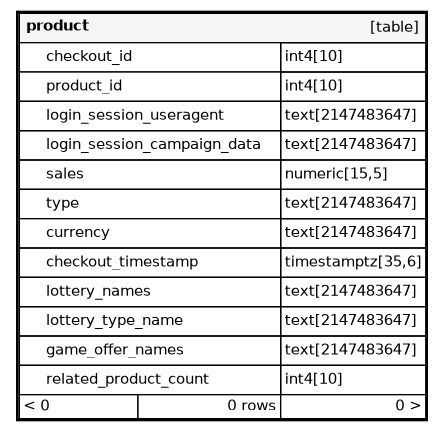The height and width of the screenshot is (432, 444).
Task: Click int4[10] type of checkout_id
Action: (313, 57)
